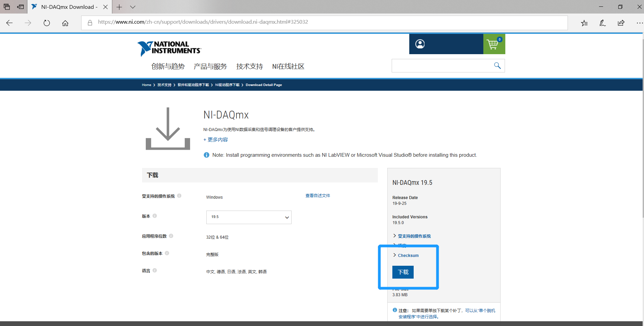Open the NI在线社区 navigation menu
The width and height of the screenshot is (644, 326).
coord(288,66)
